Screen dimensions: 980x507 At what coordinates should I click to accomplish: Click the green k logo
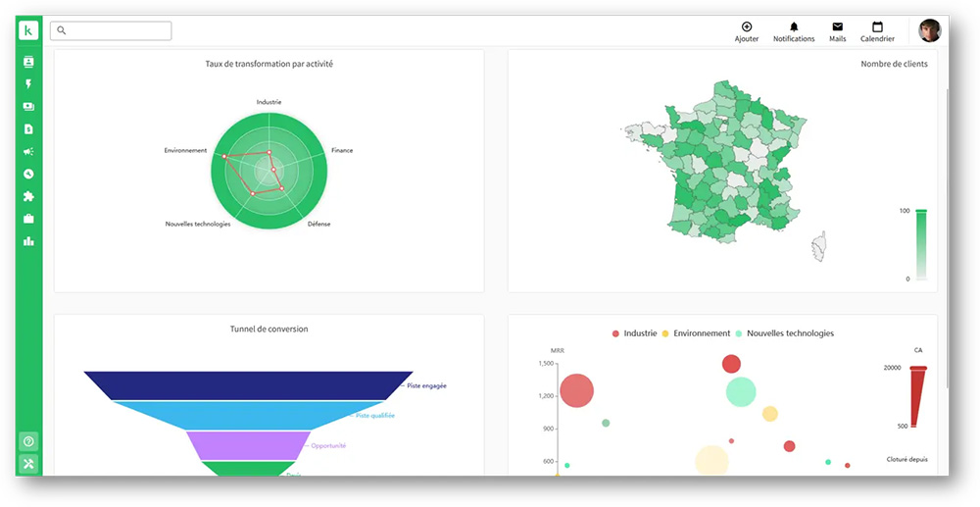[28, 30]
